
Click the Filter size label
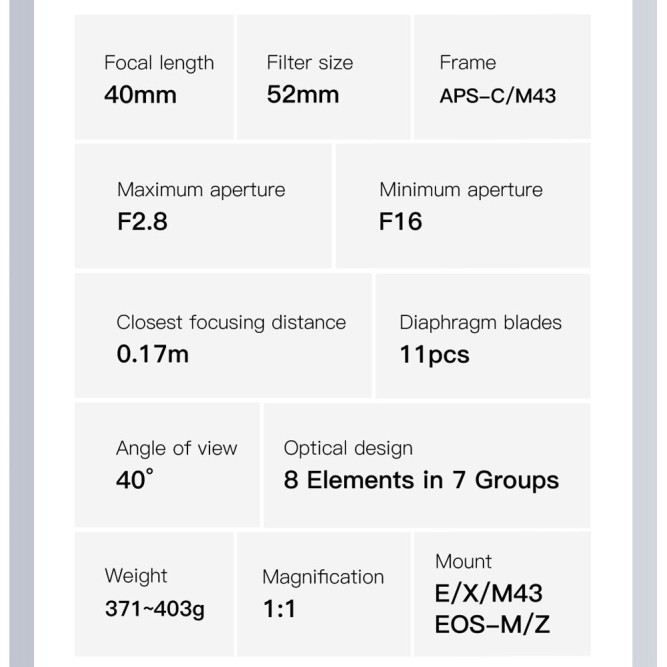[309, 63]
